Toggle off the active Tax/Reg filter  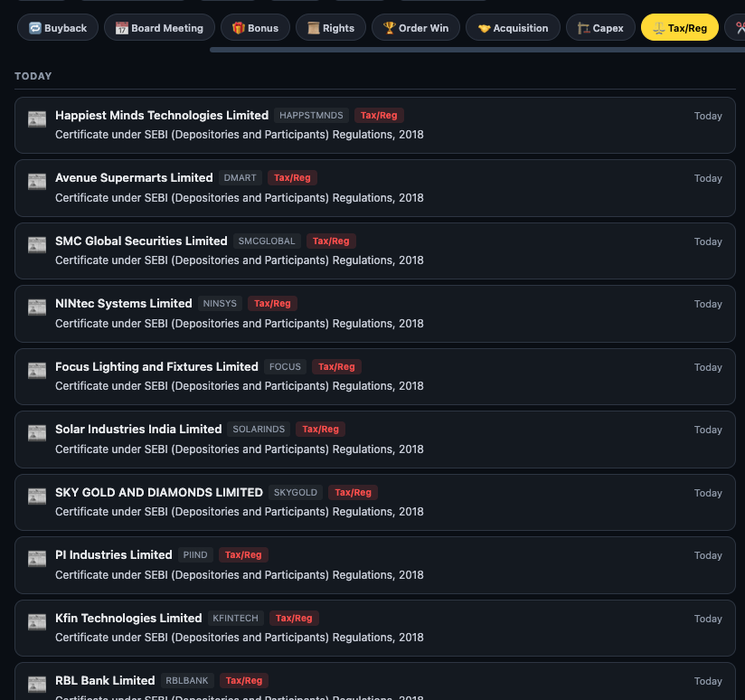679,27
